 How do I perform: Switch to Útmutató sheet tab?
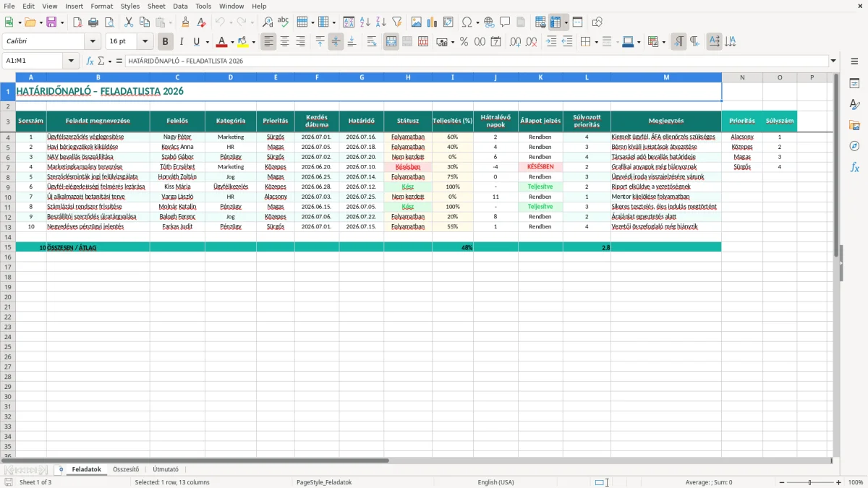pos(166,469)
